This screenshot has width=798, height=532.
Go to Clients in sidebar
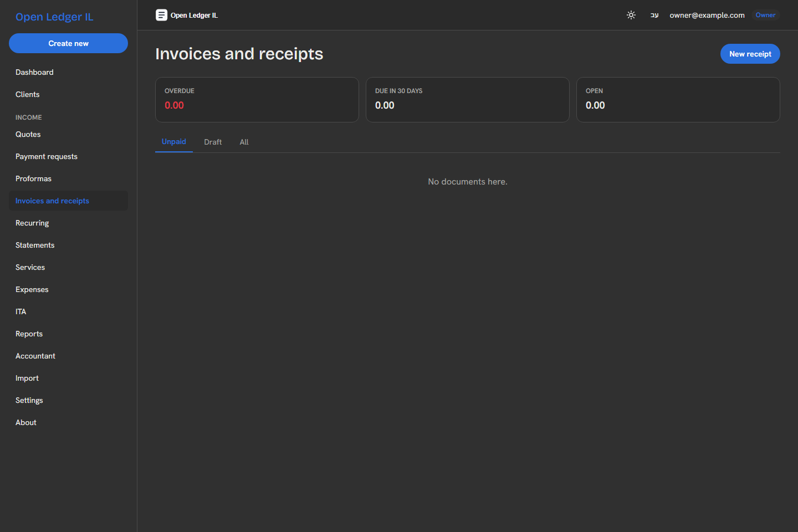[68, 94]
